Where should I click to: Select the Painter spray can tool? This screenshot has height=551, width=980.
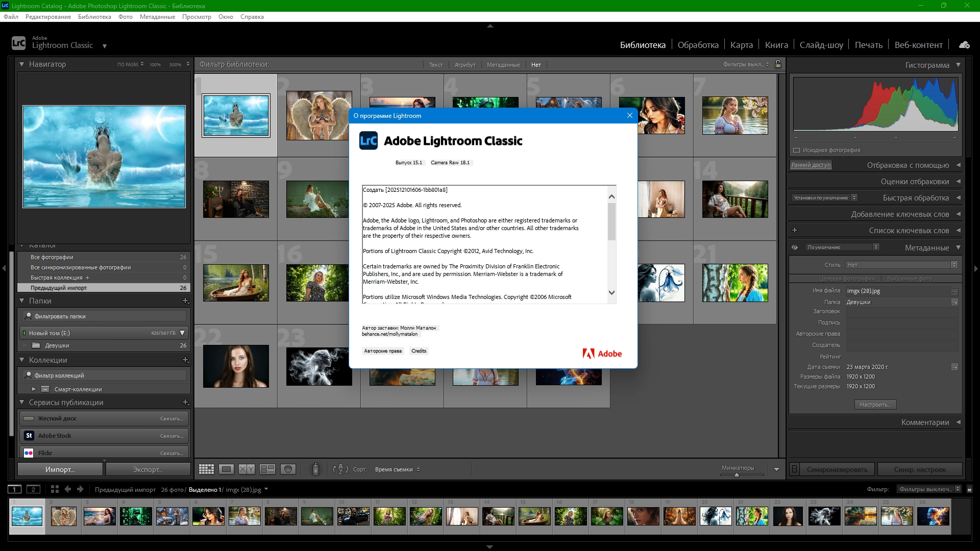pyautogui.click(x=315, y=469)
